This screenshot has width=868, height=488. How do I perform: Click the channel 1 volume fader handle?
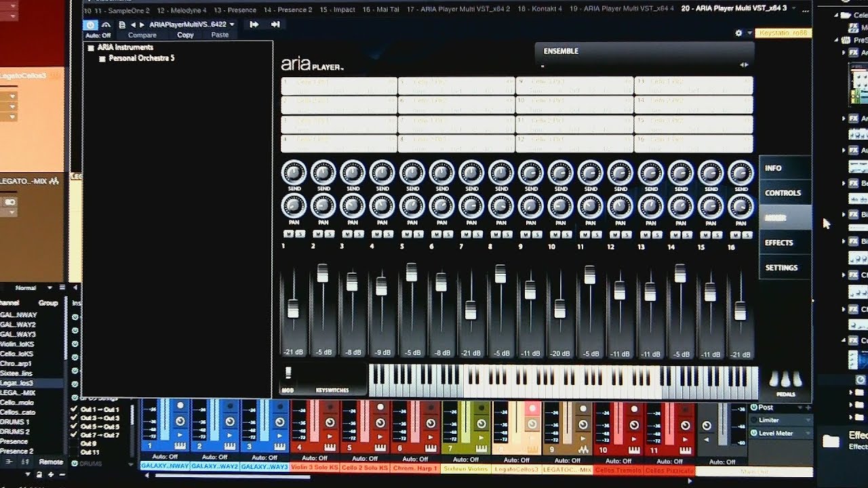tap(293, 308)
